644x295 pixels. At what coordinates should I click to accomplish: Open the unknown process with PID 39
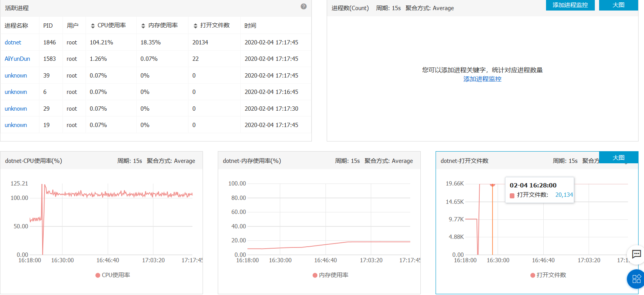(16, 76)
